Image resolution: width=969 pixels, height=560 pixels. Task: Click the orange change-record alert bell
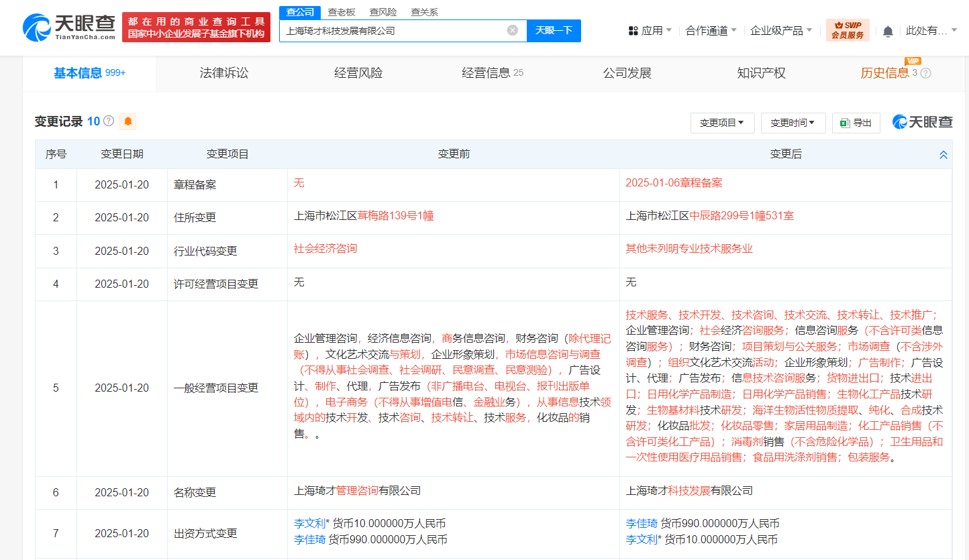127,121
